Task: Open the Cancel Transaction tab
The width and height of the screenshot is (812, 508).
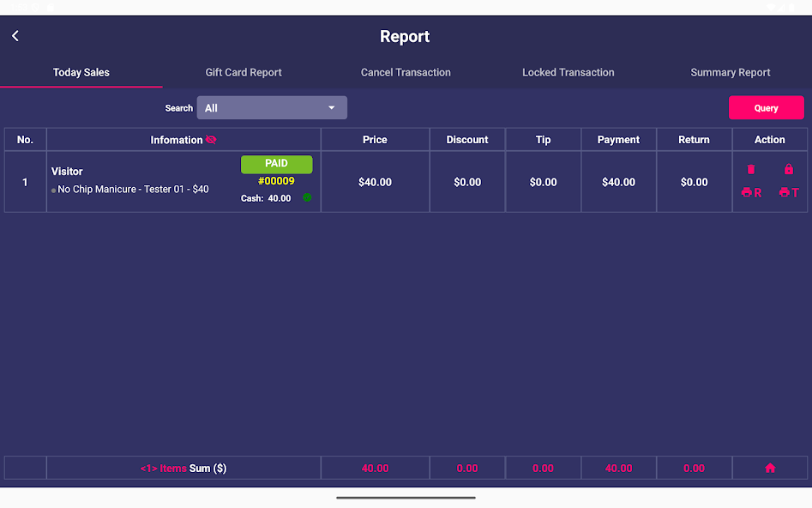Action: point(406,73)
